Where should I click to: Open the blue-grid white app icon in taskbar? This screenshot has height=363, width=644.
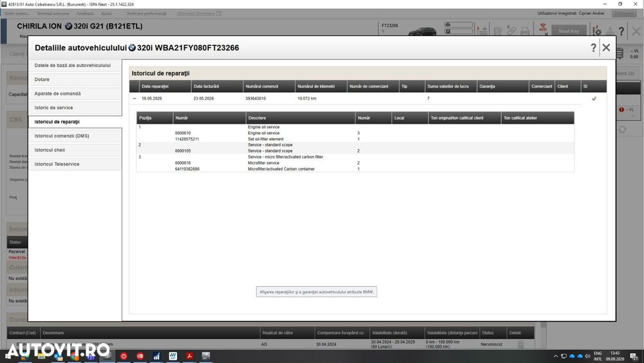point(173,356)
